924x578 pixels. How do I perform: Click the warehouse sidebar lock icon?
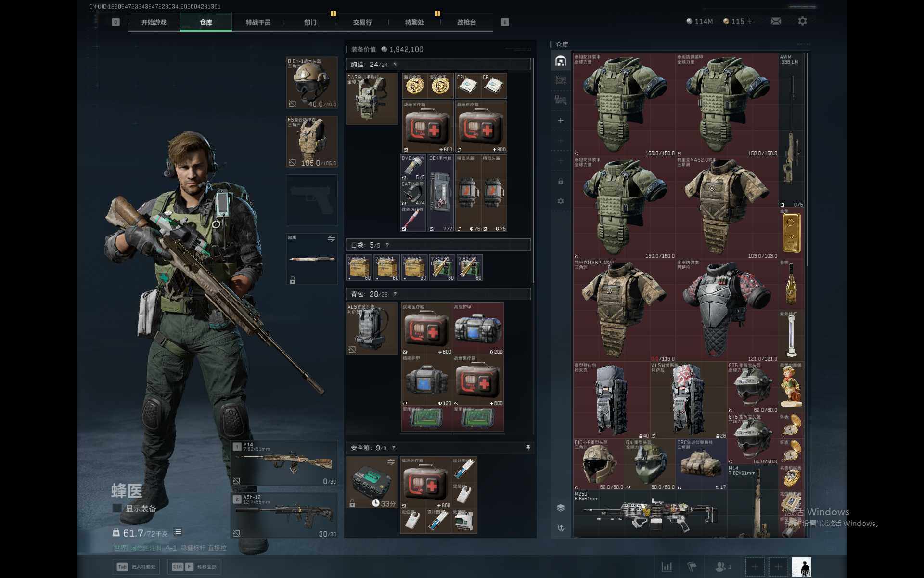click(561, 181)
